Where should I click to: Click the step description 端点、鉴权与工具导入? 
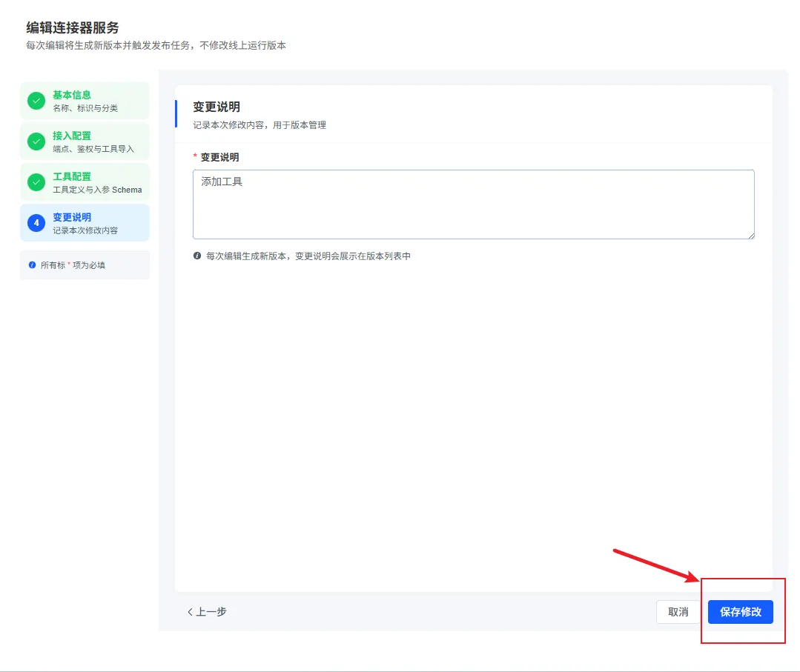(x=93, y=149)
